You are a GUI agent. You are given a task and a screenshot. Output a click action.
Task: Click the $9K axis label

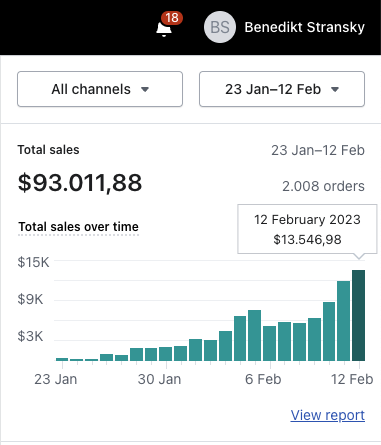tap(30, 299)
